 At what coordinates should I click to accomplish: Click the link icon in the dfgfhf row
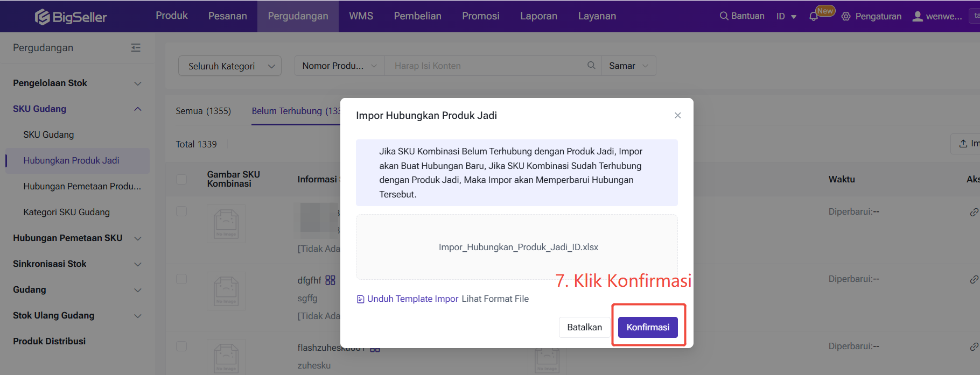click(x=974, y=279)
